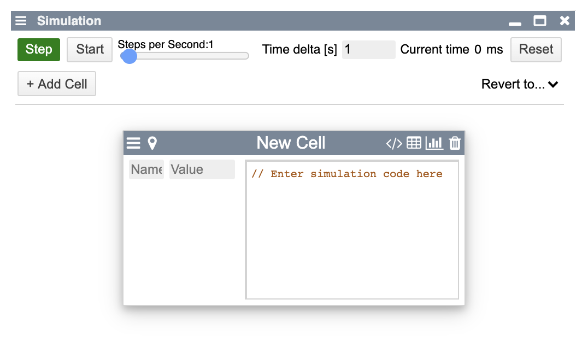Toggle the code view icon in cell

point(394,143)
